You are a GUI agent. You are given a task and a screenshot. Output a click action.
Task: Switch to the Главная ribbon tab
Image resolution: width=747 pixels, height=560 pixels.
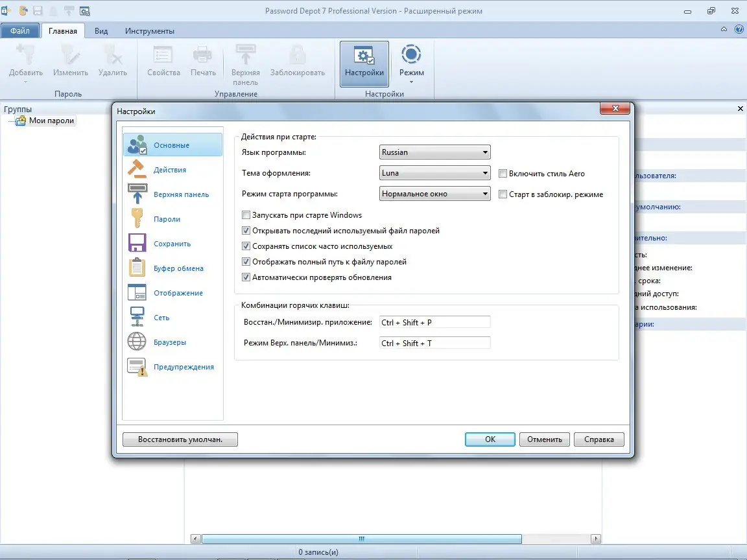(x=62, y=30)
